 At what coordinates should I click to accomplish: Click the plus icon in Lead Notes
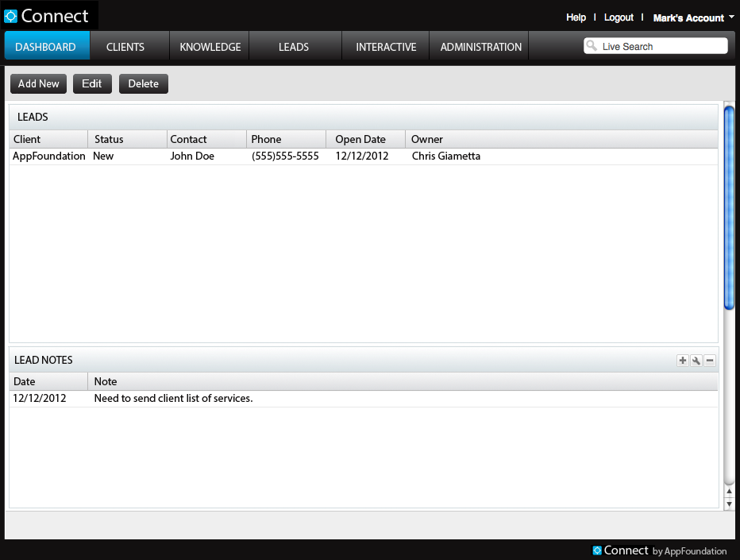point(682,361)
